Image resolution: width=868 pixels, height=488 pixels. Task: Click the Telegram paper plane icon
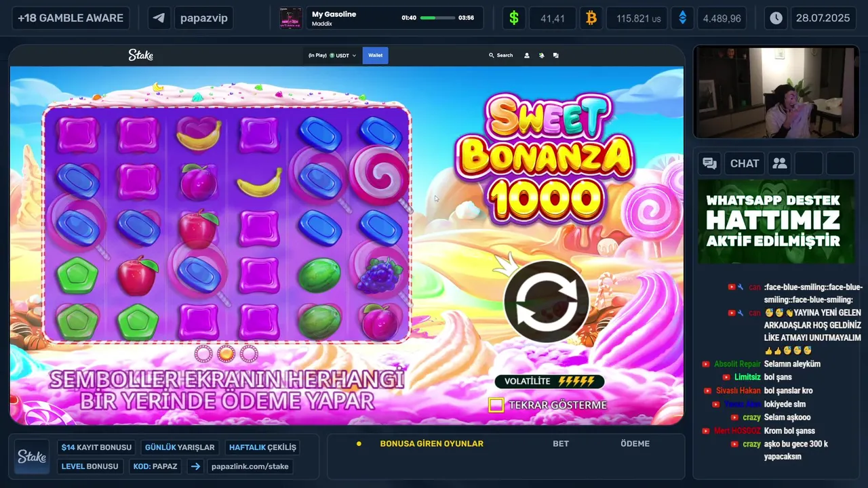(159, 18)
